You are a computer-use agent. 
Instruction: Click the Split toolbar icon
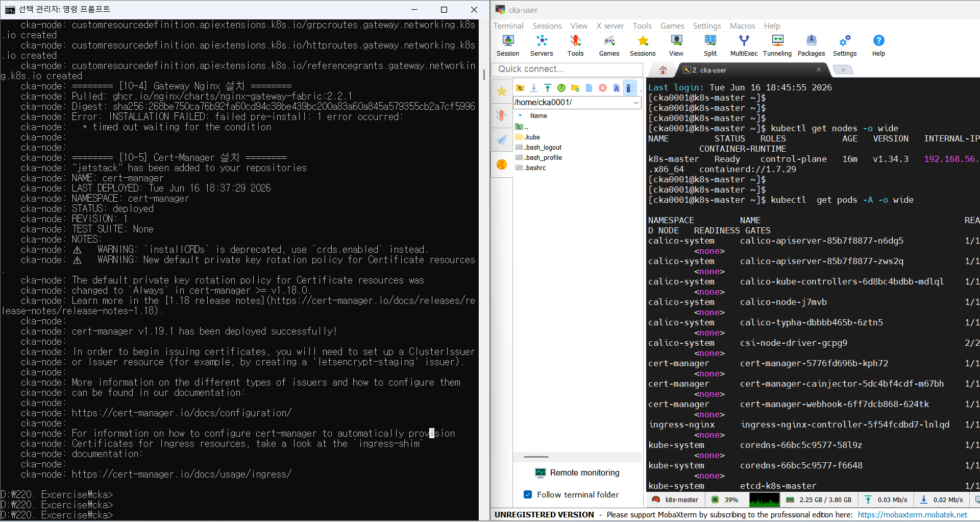coord(710,45)
